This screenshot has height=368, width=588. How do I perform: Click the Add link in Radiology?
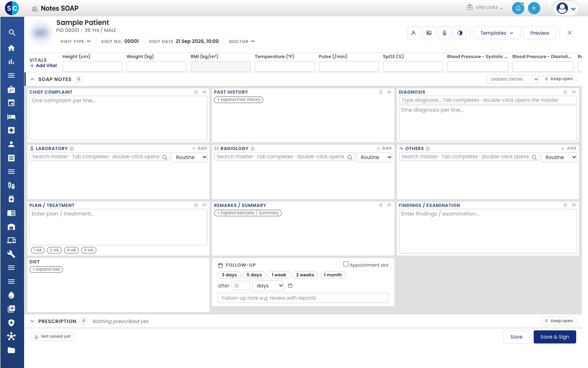[x=384, y=148]
